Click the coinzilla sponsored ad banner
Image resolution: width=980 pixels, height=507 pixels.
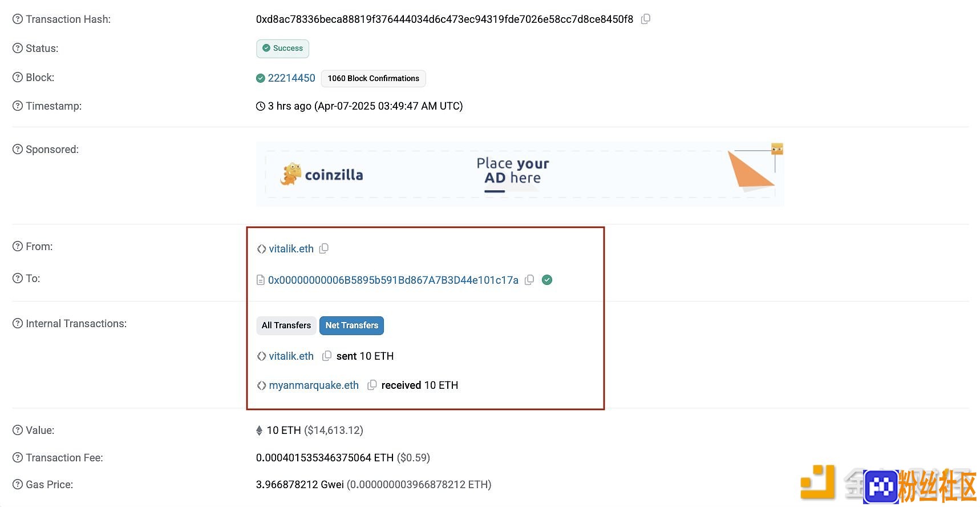(520, 174)
